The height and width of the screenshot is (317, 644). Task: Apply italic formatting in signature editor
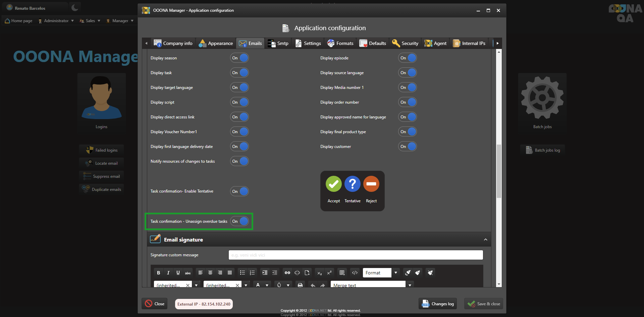click(x=168, y=273)
